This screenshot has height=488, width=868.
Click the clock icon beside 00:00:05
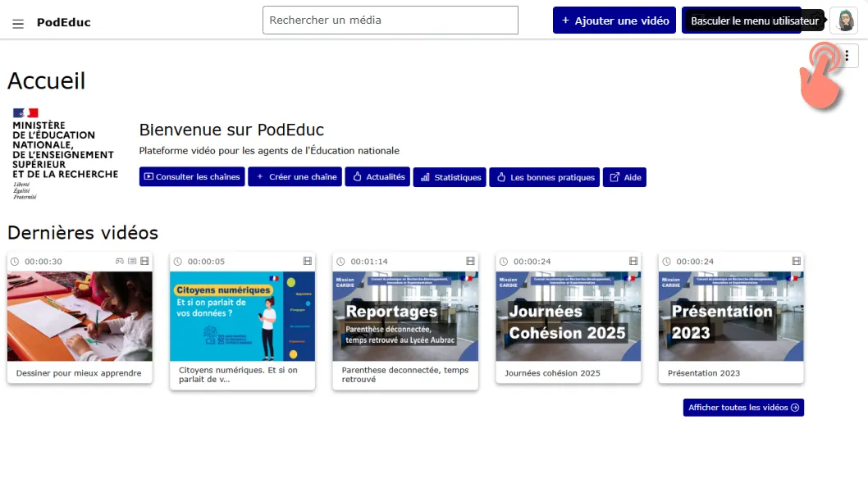point(178,262)
